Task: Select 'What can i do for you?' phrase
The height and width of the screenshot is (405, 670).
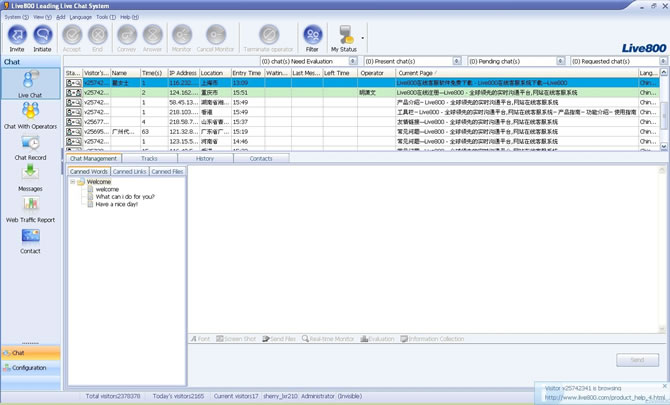Action: (125, 197)
